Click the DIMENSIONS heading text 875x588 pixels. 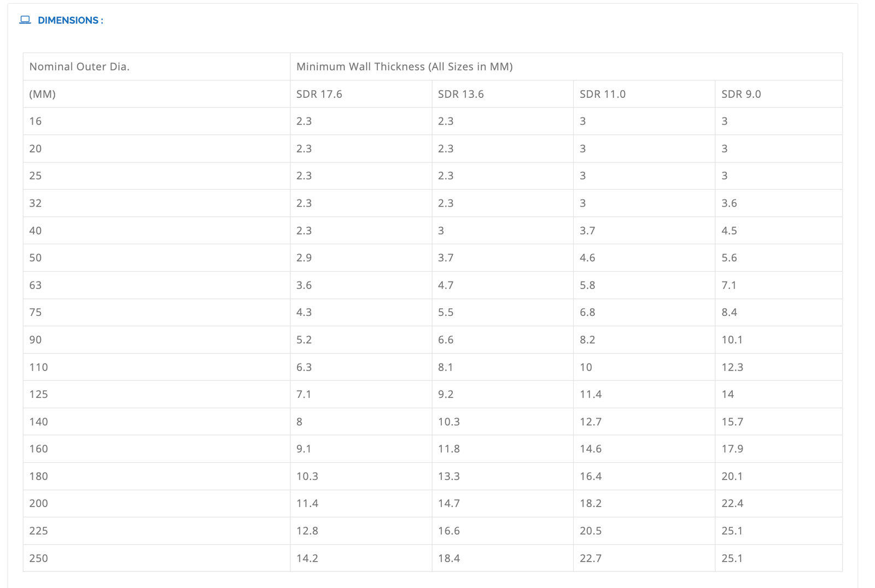tap(70, 20)
